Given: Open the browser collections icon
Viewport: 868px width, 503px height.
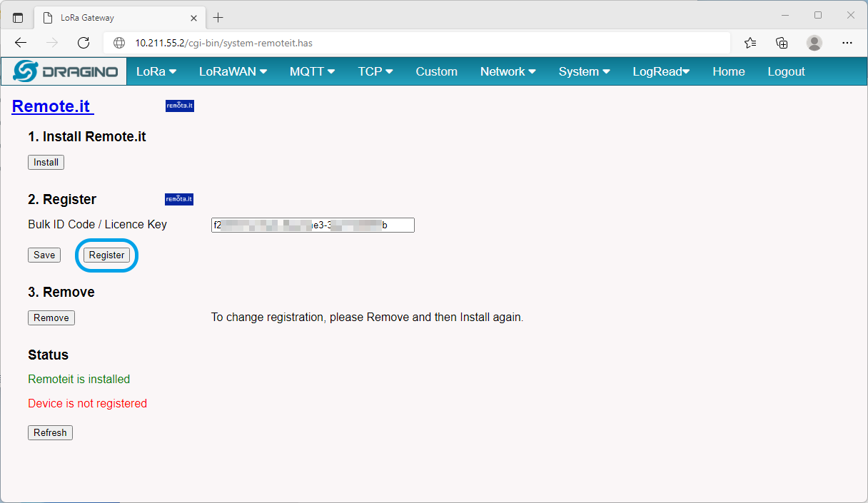Looking at the screenshot, I should pos(782,43).
